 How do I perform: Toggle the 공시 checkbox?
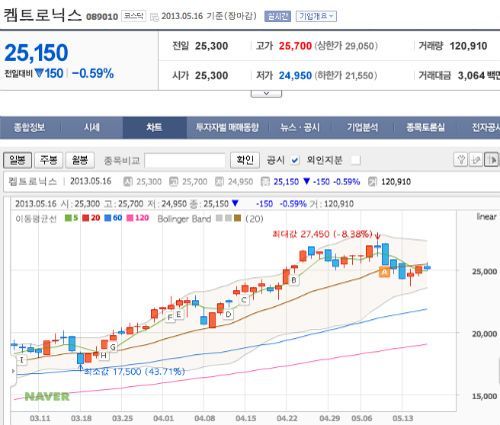(x=295, y=160)
